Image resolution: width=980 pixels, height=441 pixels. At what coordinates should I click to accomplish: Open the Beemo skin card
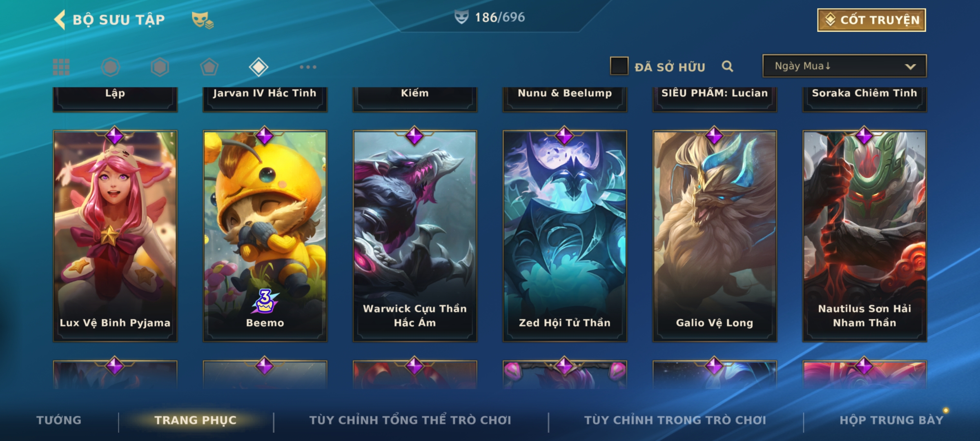[x=265, y=235]
